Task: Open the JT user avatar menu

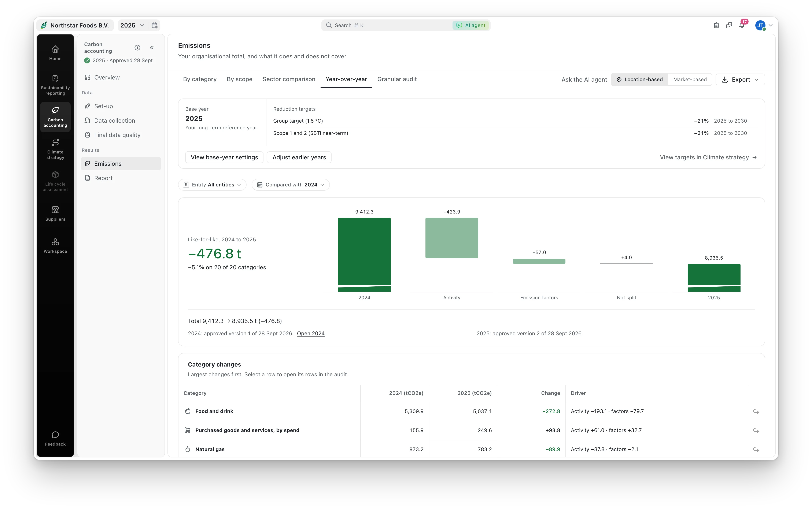Action: (x=760, y=25)
